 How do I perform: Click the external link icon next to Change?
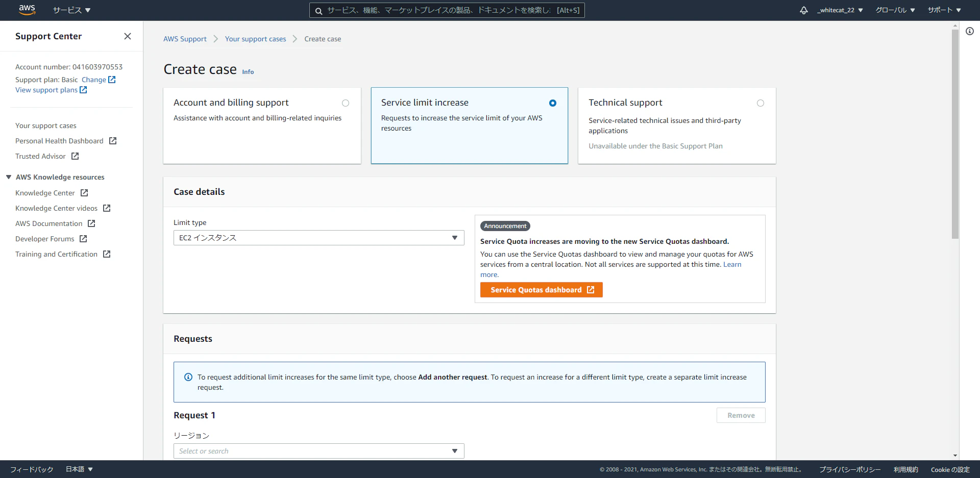113,80
